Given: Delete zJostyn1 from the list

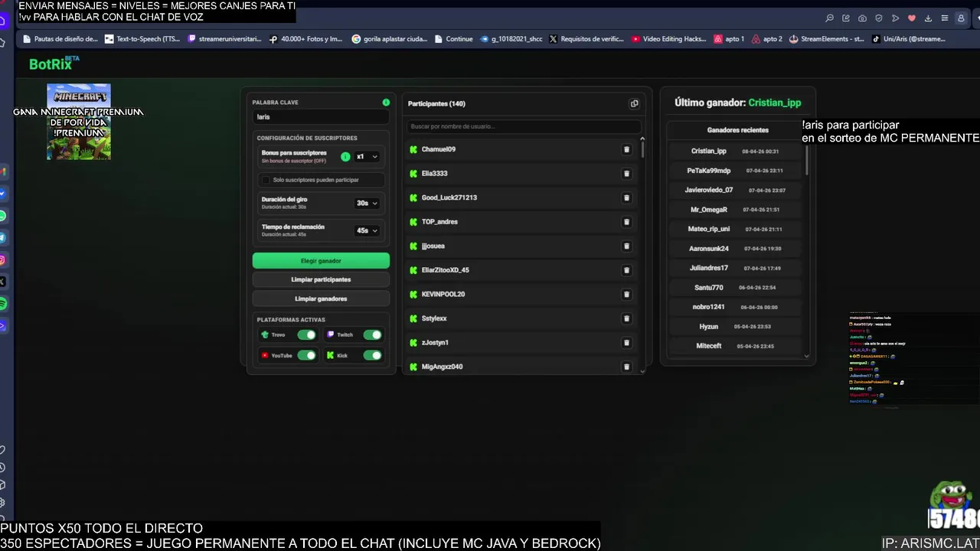Looking at the screenshot, I should click(626, 342).
